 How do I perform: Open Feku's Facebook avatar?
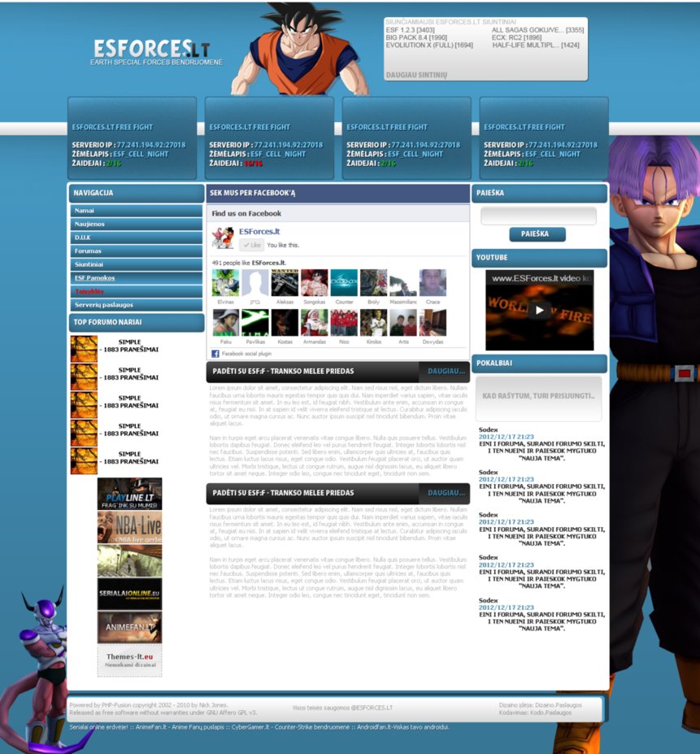pyautogui.click(x=225, y=323)
